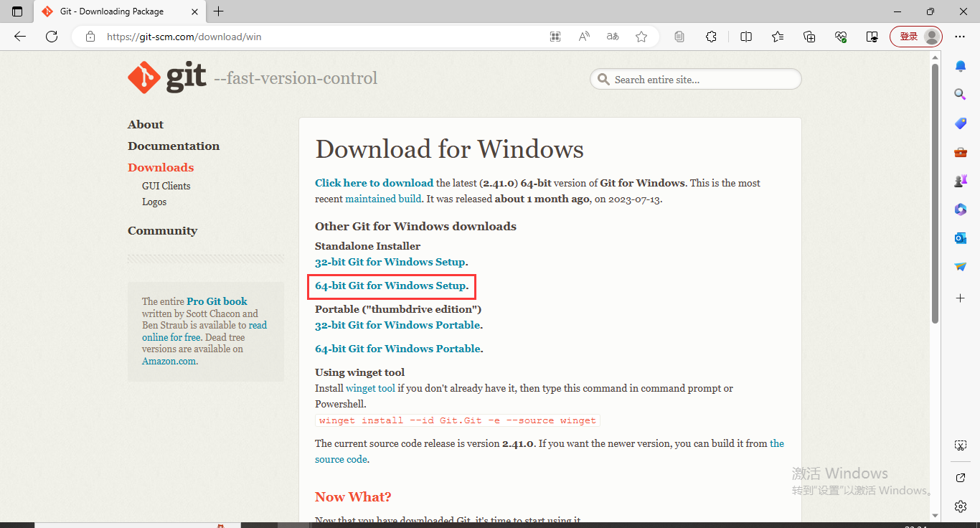Click the translate page icon
980x528 pixels.
pos(612,37)
